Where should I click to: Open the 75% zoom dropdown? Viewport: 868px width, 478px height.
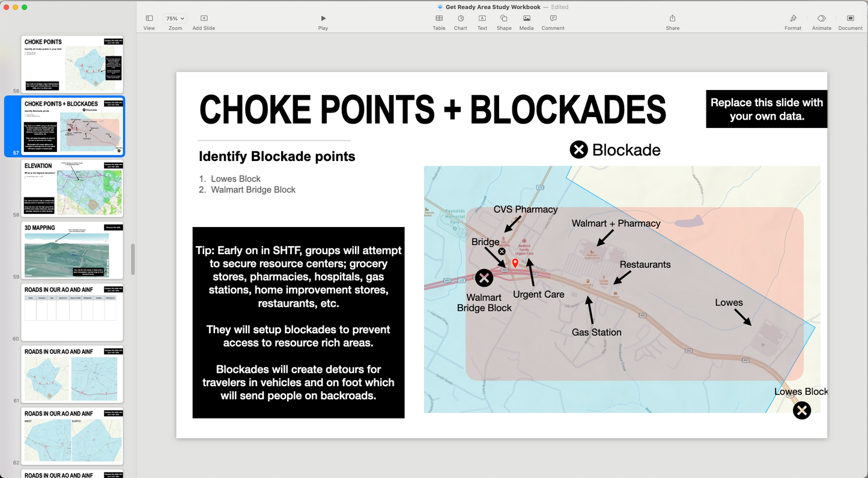tap(175, 19)
